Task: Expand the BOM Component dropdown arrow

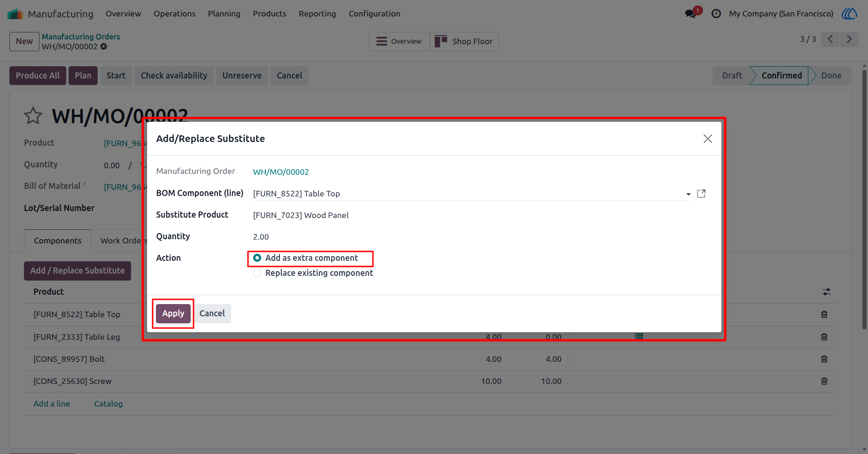Action: (688, 194)
